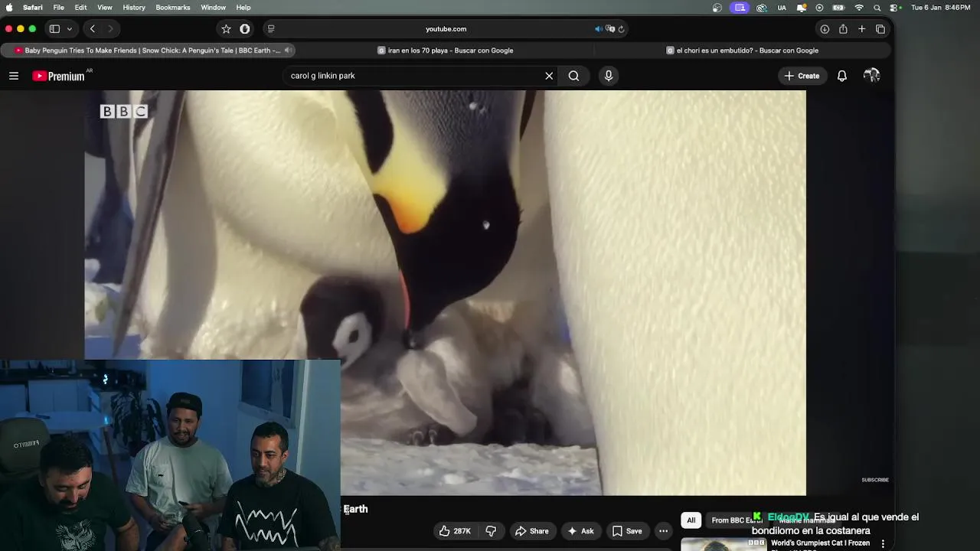Dislike the video with thumbs down
This screenshot has height=551, width=980.
(x=491, y=531)
